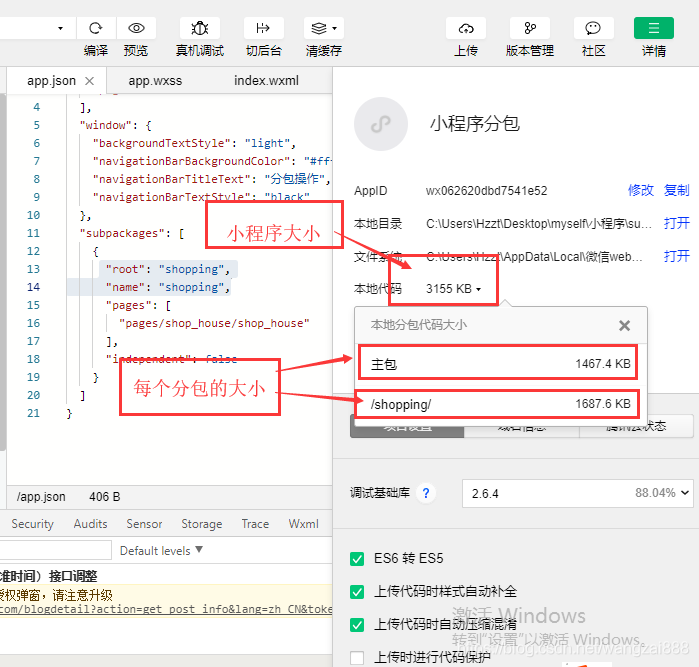The image size is (699, 667).
Task: Toggle 上传代码时自动压缩混淆 checkbox
Action: click(357, 625)
